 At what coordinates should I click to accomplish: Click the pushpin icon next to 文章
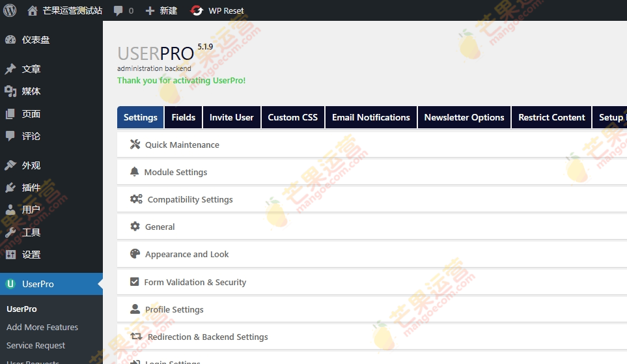pos(10,69)
